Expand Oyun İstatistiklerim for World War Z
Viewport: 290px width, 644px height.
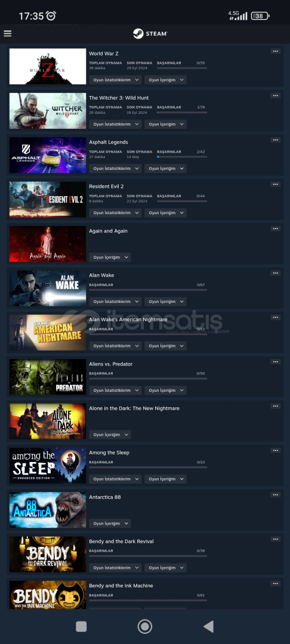115,80
